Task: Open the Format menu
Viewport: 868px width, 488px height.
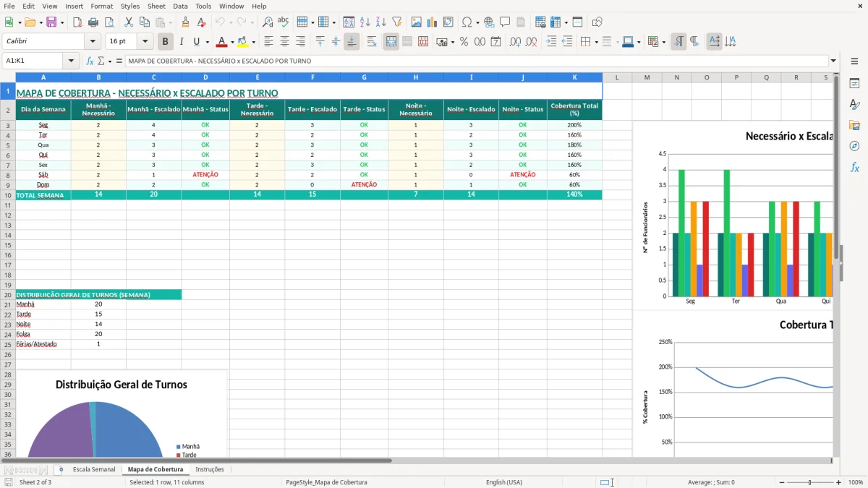Action: pyautogui.click(x=101, y=6)
